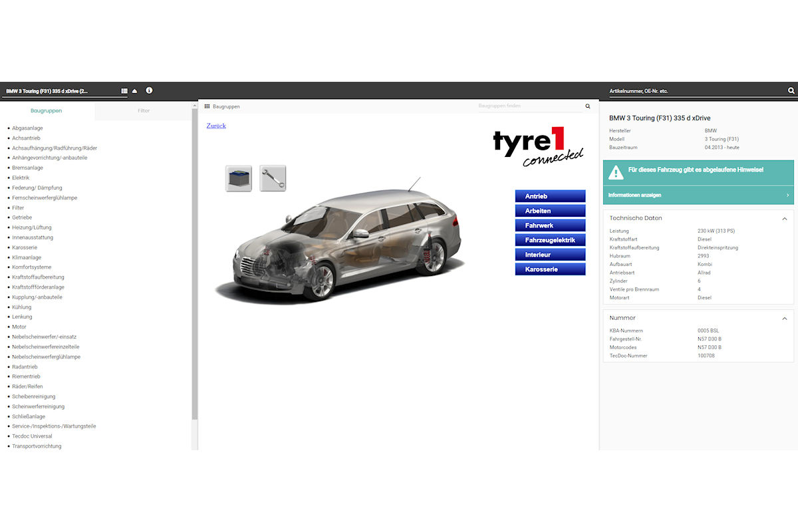Select the battery icon above the car

(239, 178)
